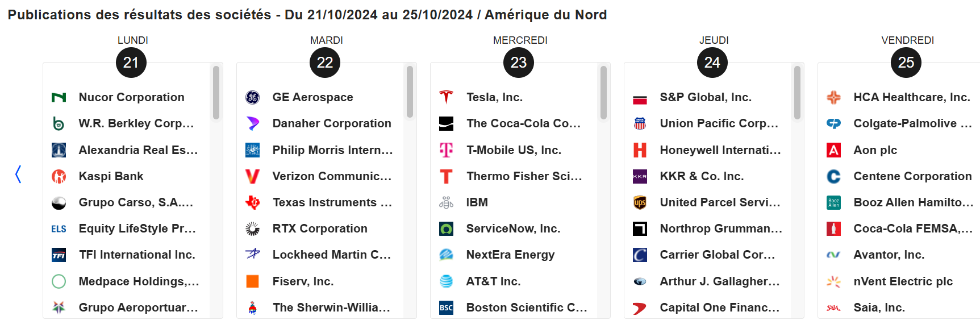Click the Honeywell logo icon
Image resolution: width=980 pixels, height=324 pixels.
point(640,150)
